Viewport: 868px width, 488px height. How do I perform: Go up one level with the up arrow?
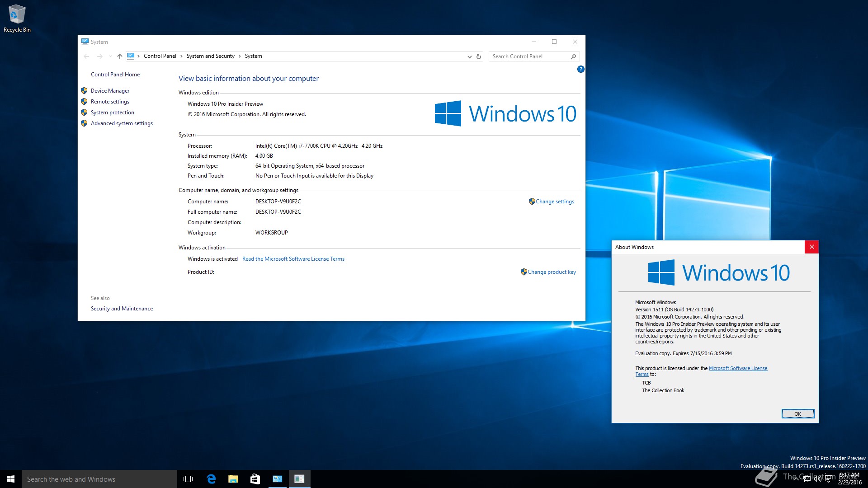[119, 56]
